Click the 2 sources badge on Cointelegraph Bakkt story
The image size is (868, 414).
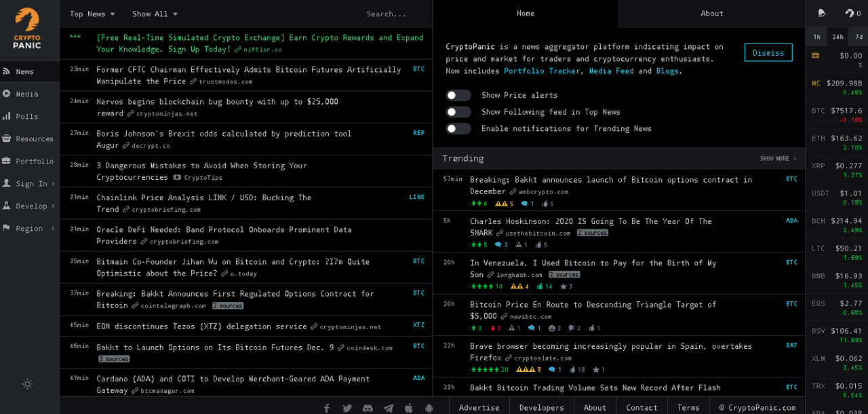click(228, 306)
